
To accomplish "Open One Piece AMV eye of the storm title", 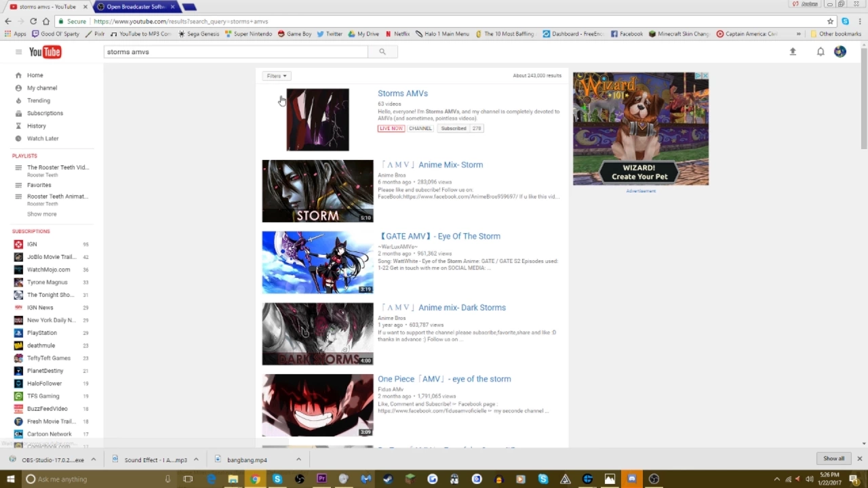I will [444, 379].
